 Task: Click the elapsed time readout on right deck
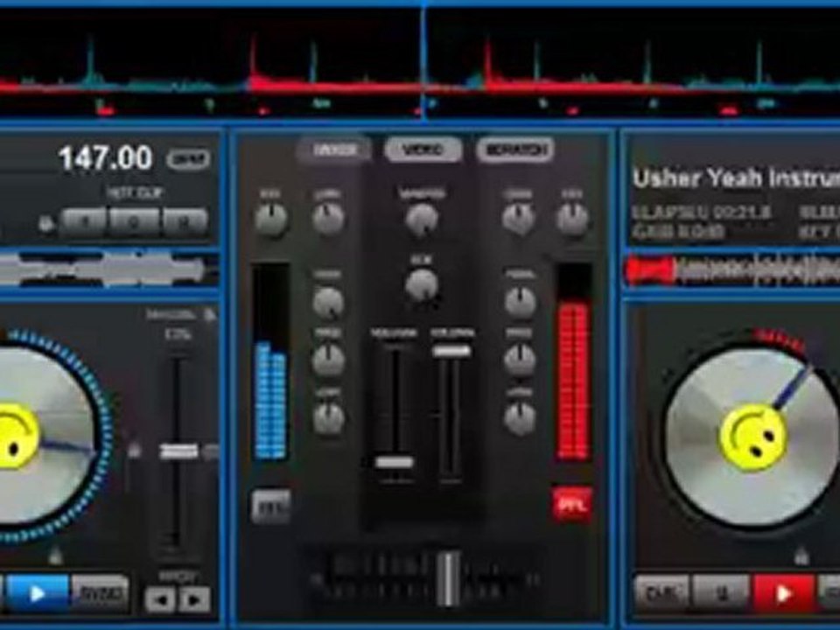pyautogui.click(x=702, y=213)
